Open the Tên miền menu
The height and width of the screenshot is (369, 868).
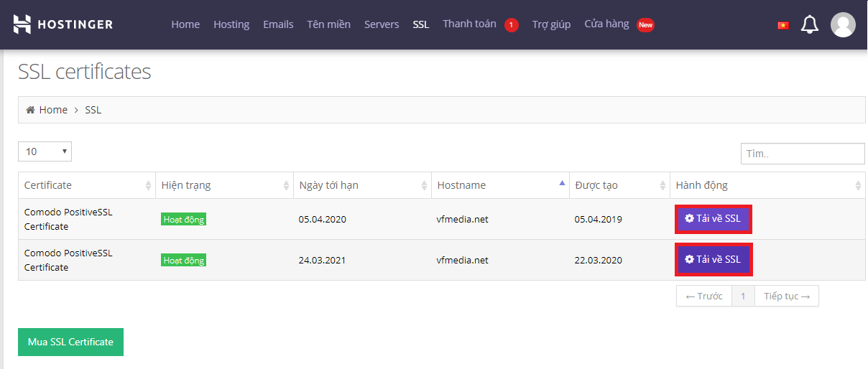point(328,24)
